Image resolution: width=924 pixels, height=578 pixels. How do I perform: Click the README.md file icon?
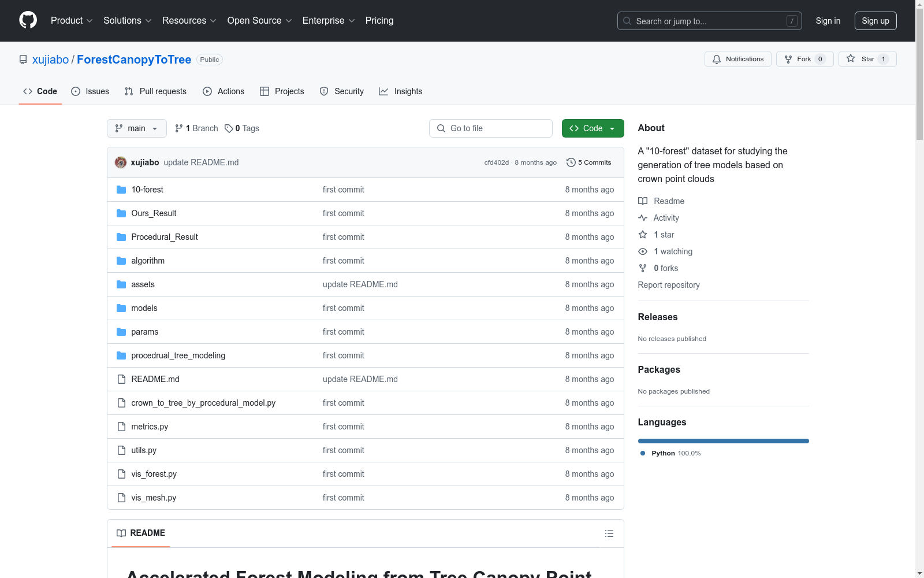pyautogui.click(x=121, y=379)
